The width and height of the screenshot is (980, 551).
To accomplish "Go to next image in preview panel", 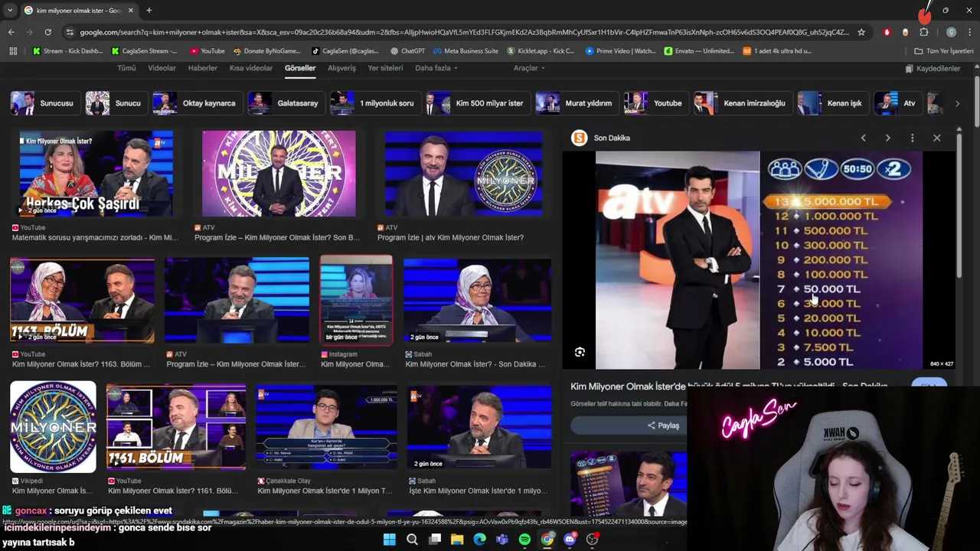I will 887,138.
